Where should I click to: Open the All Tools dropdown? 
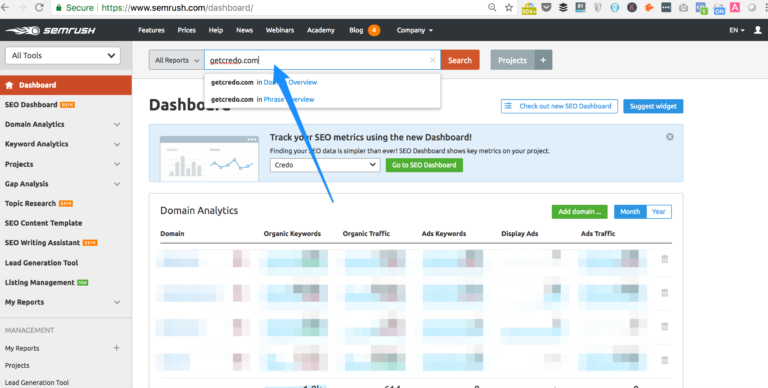(x=63, y=55)
